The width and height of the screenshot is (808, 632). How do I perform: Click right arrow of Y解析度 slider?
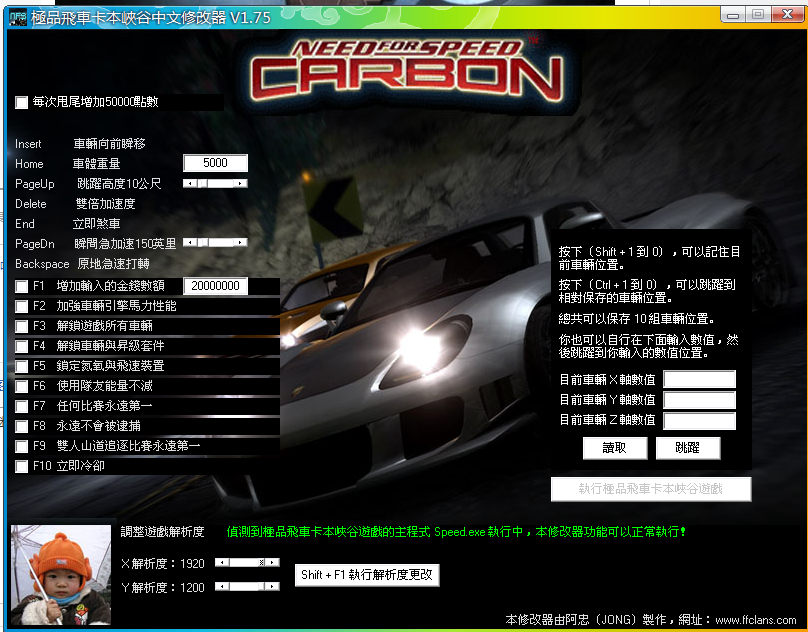pyautogui.click(x=273, y=586)
